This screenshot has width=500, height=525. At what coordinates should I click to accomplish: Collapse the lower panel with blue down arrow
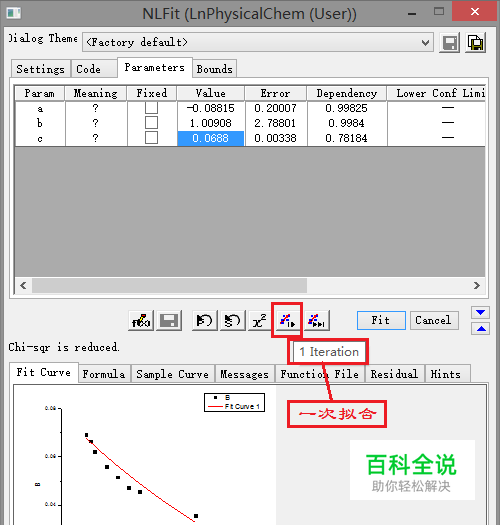(x=481, y=312)
